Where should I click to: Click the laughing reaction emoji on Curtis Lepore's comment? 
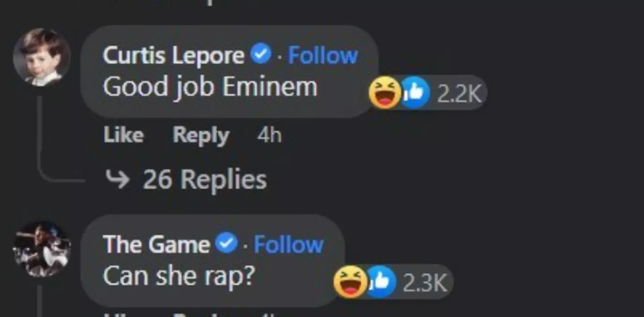click(x=384, y=93)
